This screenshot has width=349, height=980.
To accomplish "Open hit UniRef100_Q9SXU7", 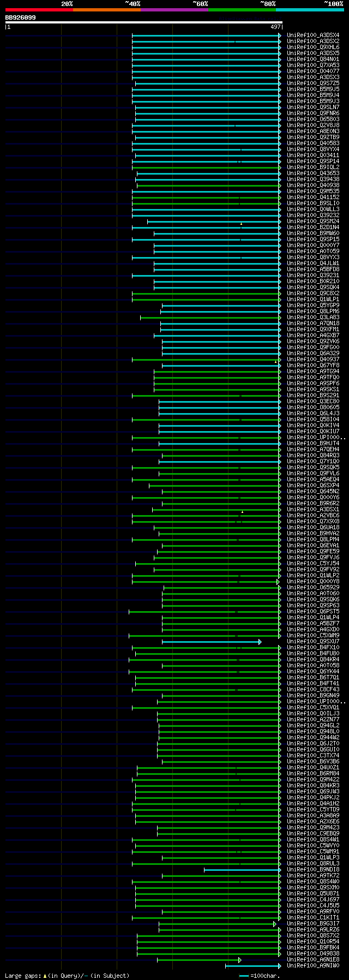I will pyautogui.click(x=313, y=641).
